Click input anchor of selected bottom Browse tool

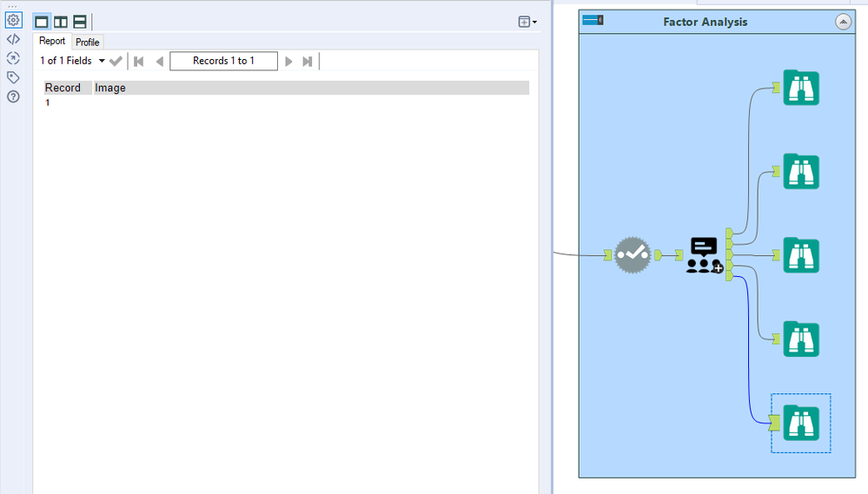(x=774, y=423)
